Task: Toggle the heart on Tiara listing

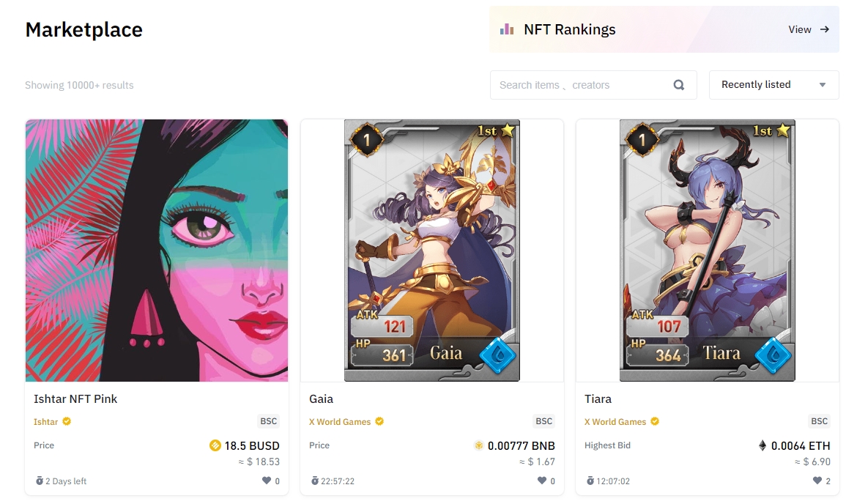Action: pos(817,481)
